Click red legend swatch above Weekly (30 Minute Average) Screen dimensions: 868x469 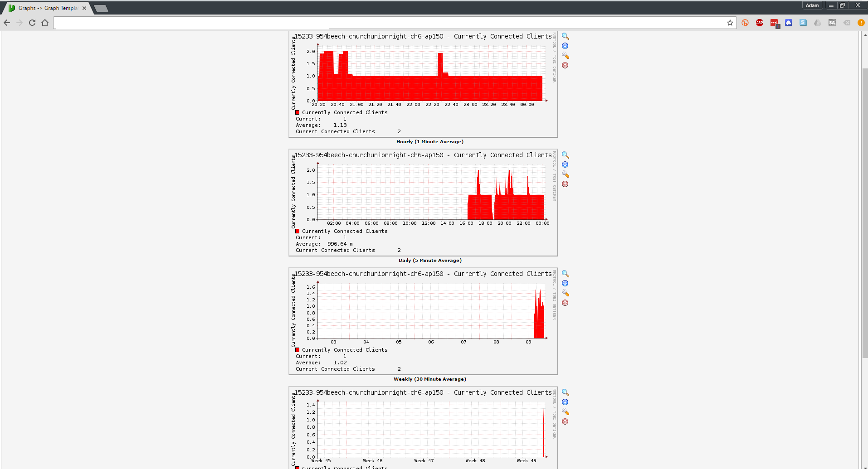tap(297, 350)
